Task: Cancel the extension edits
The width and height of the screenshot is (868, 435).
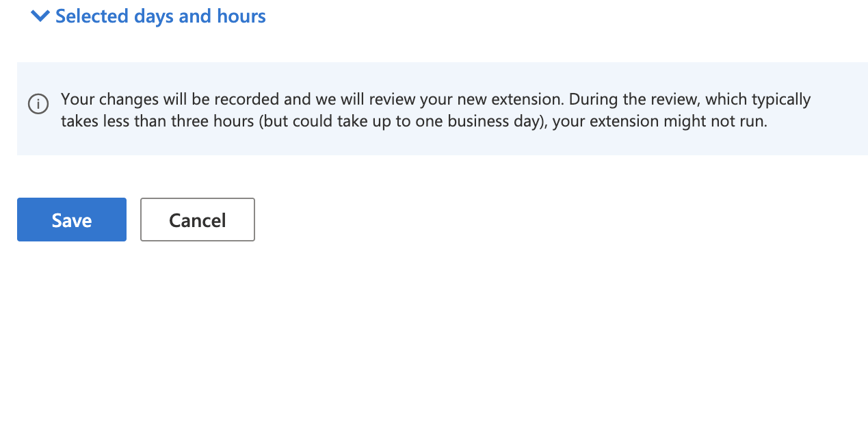Action: [x=198, y=220]
